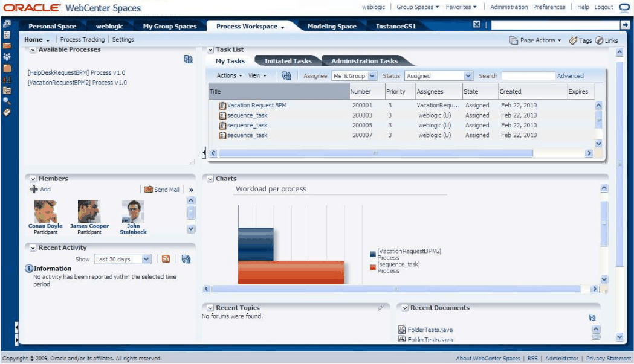Open the checklist icon in left sidebar

(x=7, y=35)
